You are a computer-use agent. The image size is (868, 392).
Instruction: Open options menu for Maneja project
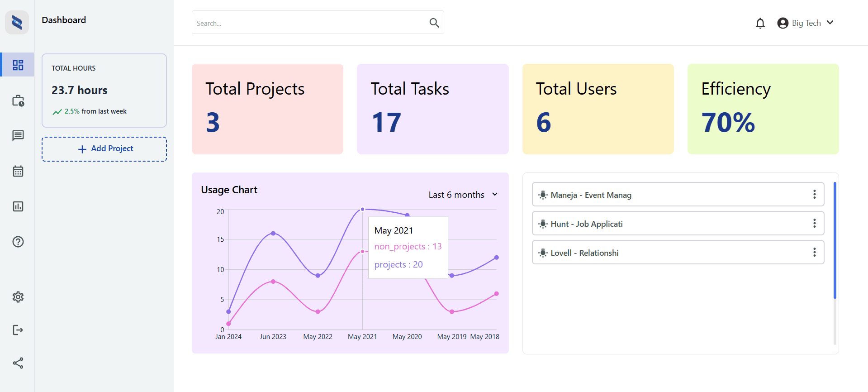tap(814, 195)
